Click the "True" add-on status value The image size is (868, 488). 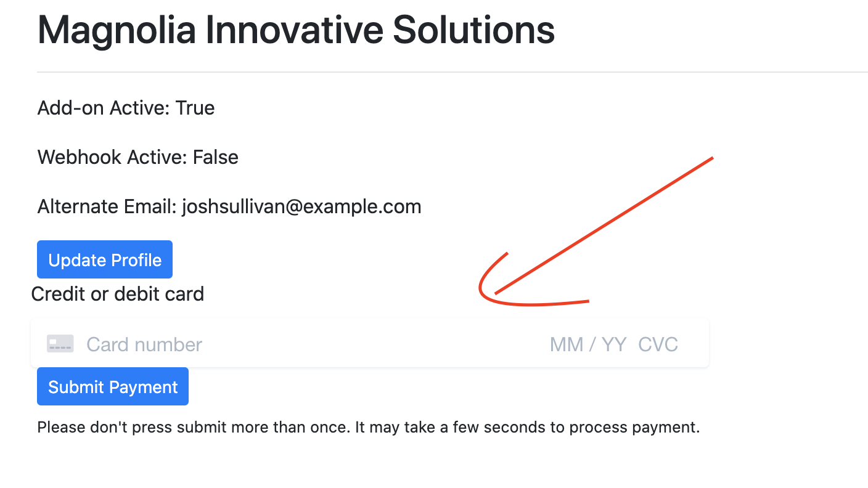[x=195, y=108]
